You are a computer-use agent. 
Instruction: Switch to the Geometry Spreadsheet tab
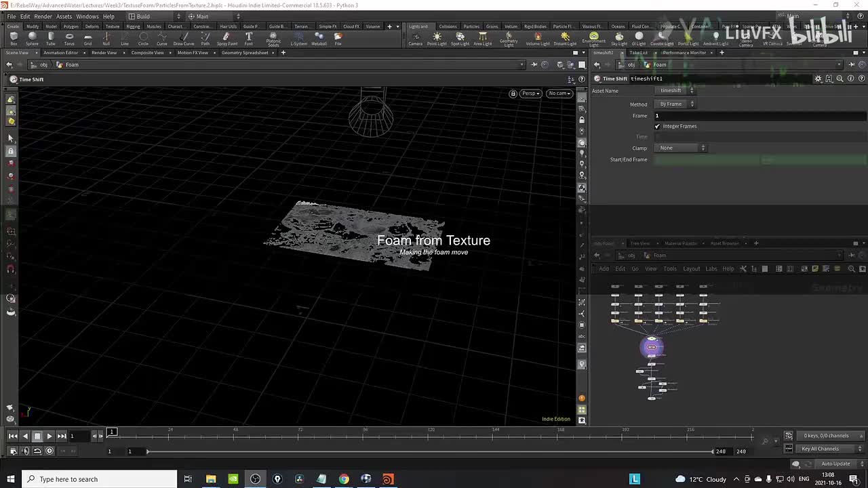coord(245,53)
